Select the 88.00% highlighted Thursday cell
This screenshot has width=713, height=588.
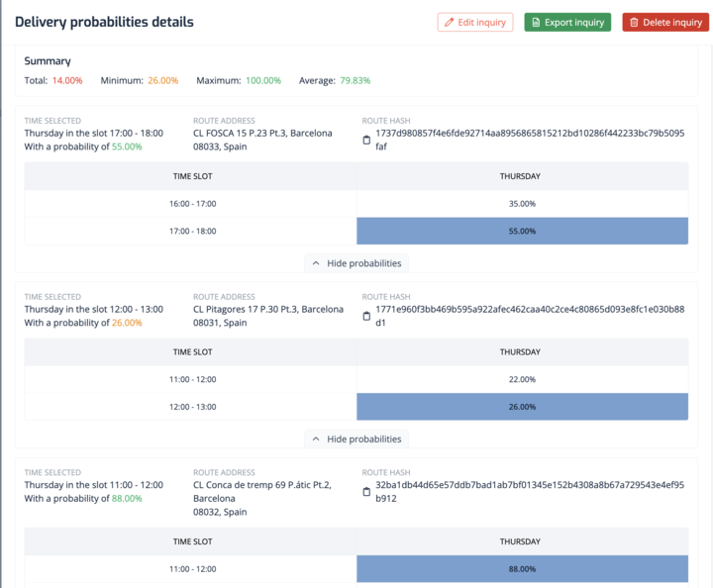(522, 569)
